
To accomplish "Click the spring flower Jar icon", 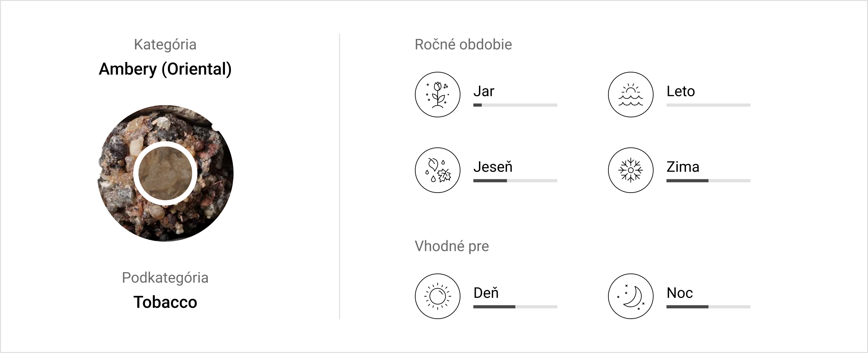I will pyautogui.click(x=437, y=95).
